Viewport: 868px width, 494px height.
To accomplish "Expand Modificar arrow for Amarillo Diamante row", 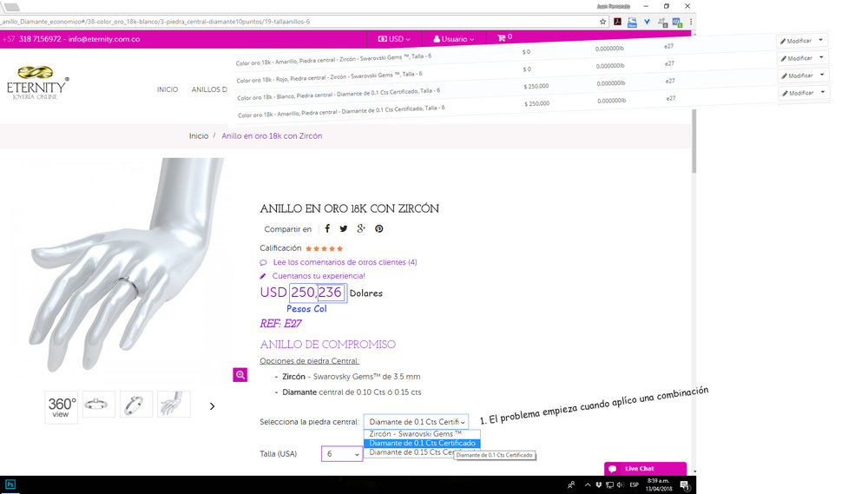I will click(x=823, y=92).
